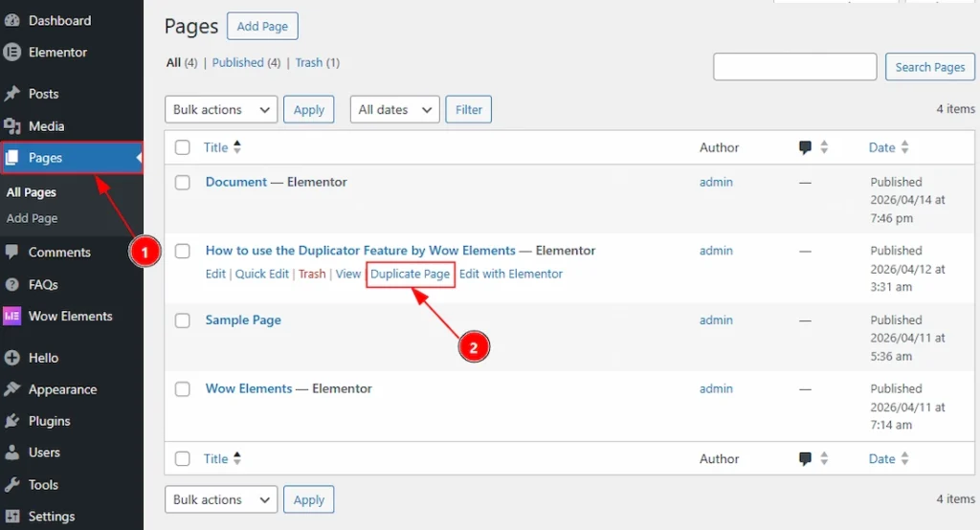Sort by Title column header

click(215, 147)
